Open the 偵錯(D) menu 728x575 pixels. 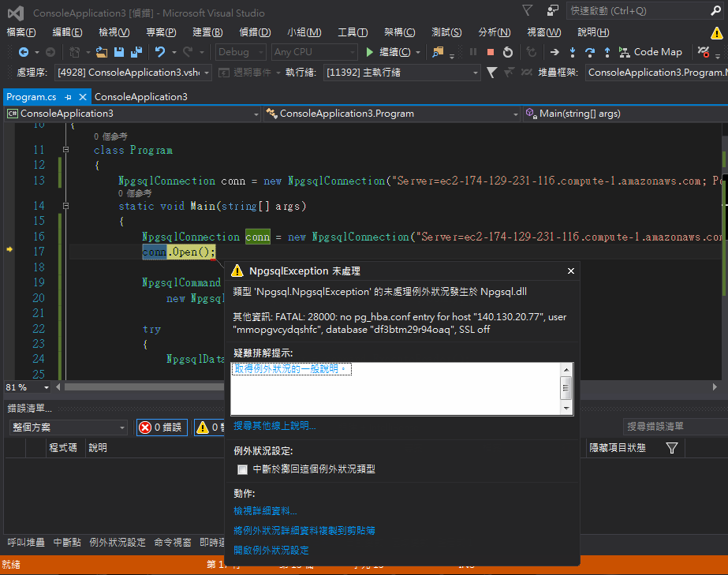pyautogui.click(x=255, y=32)
